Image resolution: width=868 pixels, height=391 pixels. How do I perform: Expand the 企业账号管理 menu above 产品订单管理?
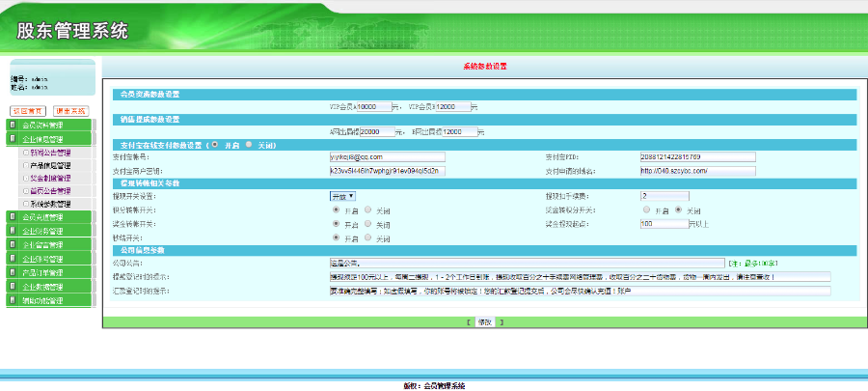coord(49,259)
